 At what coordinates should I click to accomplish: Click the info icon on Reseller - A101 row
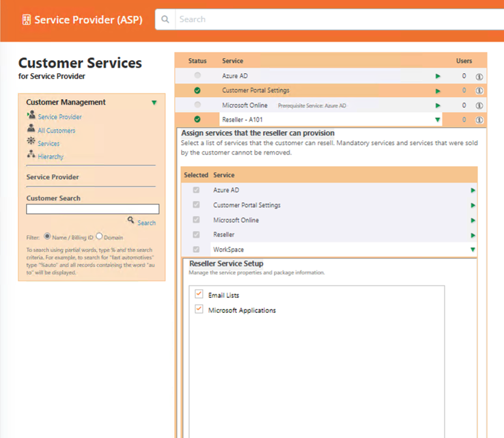[x=479, y=120]
